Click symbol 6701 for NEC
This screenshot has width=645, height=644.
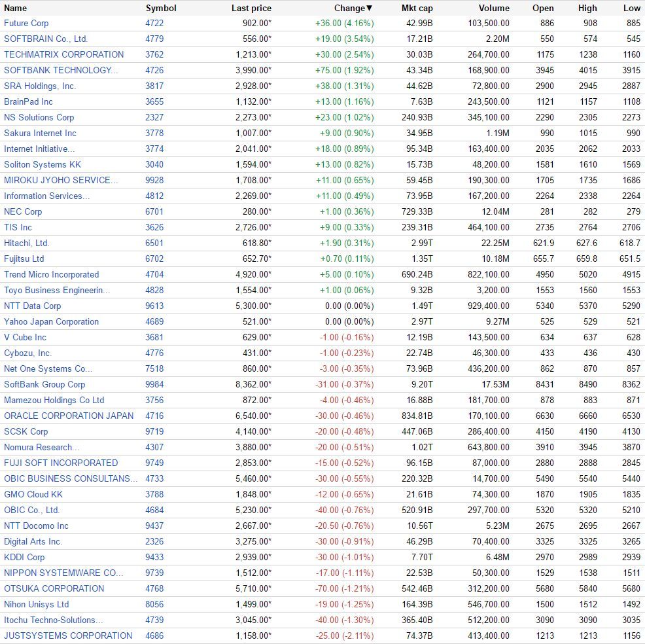click(154, 211)
